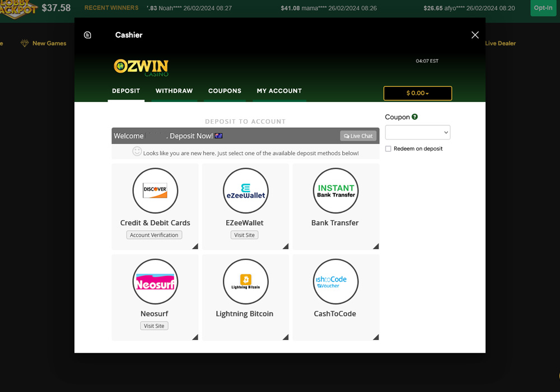
Task: Select the EZeeWallet label
Action: click(x=245, y=223)
